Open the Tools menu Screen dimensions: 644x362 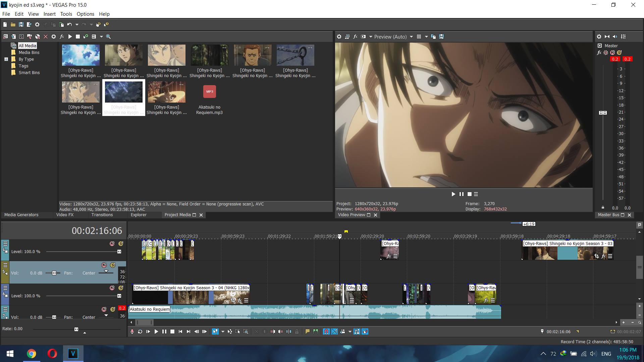(x=66, y=14)
